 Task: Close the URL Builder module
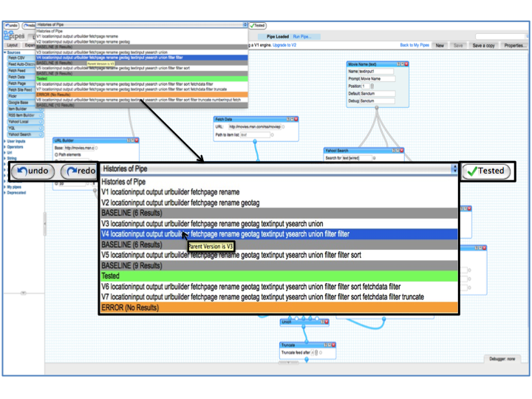[x=137, y=140]
